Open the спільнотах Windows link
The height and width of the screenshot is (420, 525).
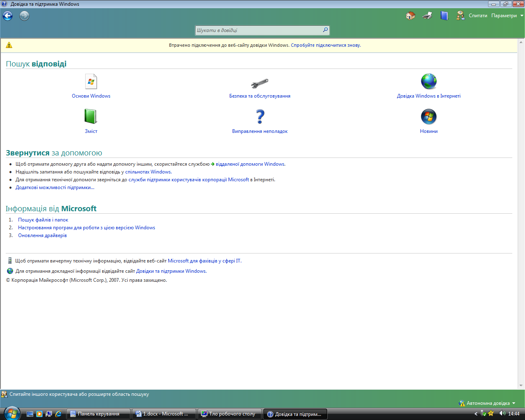(x=148, y=172)
